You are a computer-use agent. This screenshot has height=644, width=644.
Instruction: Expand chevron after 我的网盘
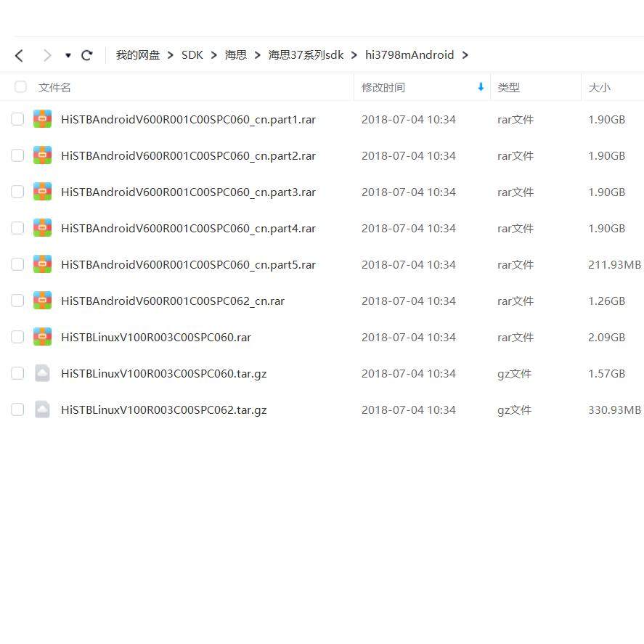pyautogui.click(x=171, y=55)
